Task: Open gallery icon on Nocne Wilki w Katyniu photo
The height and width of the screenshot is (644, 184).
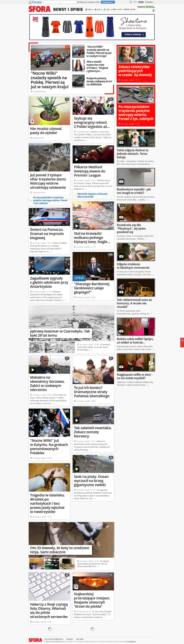Action: [x=32, y=433]
